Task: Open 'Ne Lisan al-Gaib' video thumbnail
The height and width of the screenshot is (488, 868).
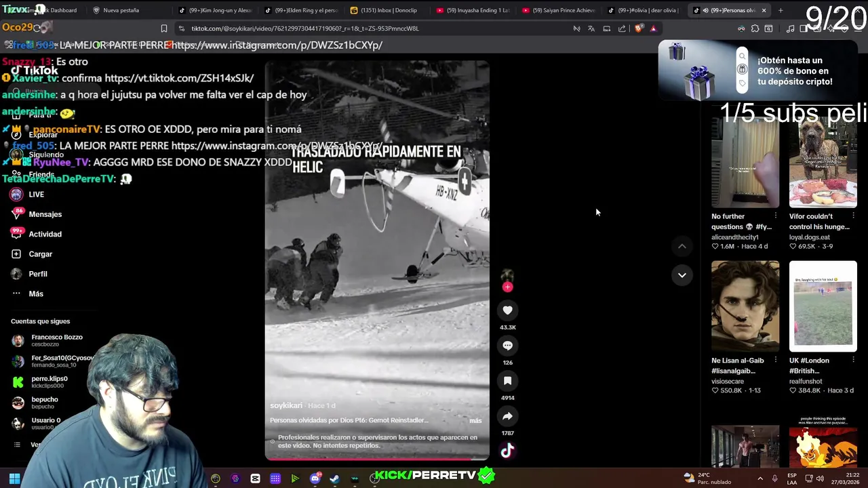Action: pos(745,306)
